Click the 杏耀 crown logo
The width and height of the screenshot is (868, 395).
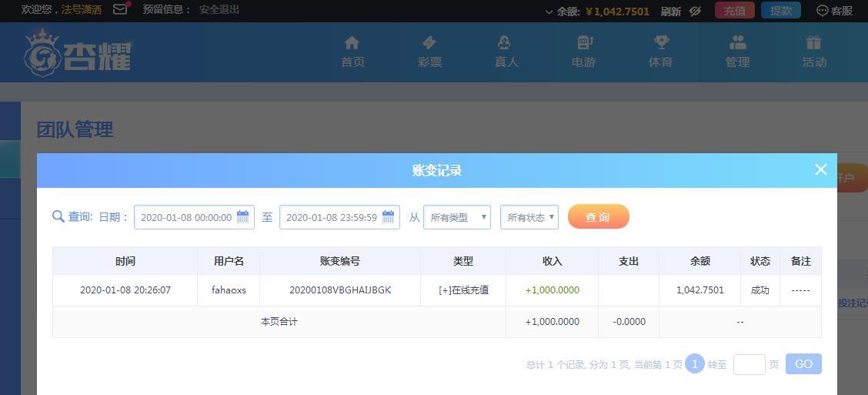(78, 53)
